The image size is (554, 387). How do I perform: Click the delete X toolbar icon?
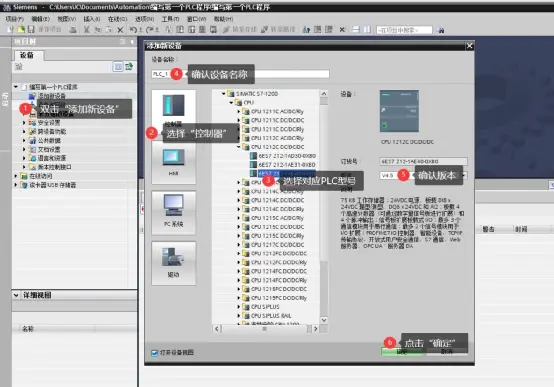click(120, 30)
